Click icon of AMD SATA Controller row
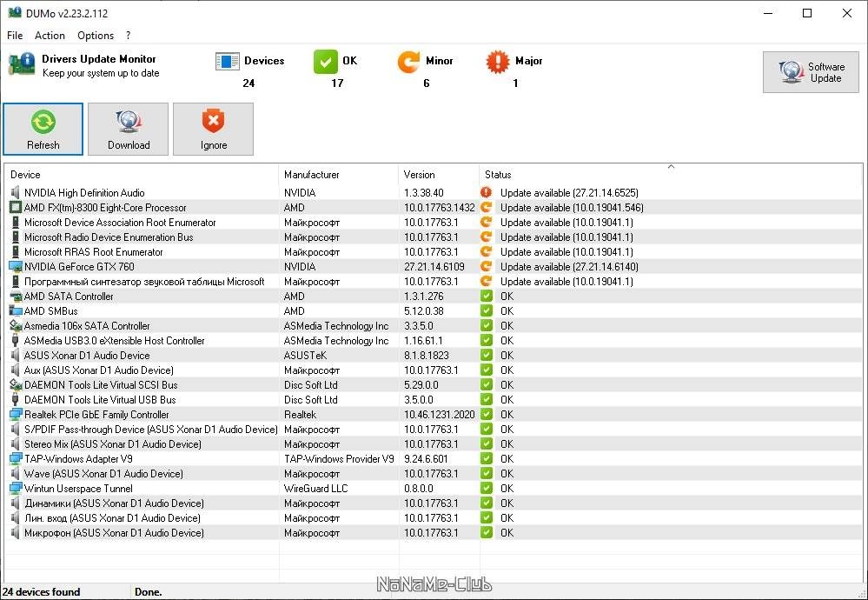This screenshot has width=868, height=600. pos(16,297)
